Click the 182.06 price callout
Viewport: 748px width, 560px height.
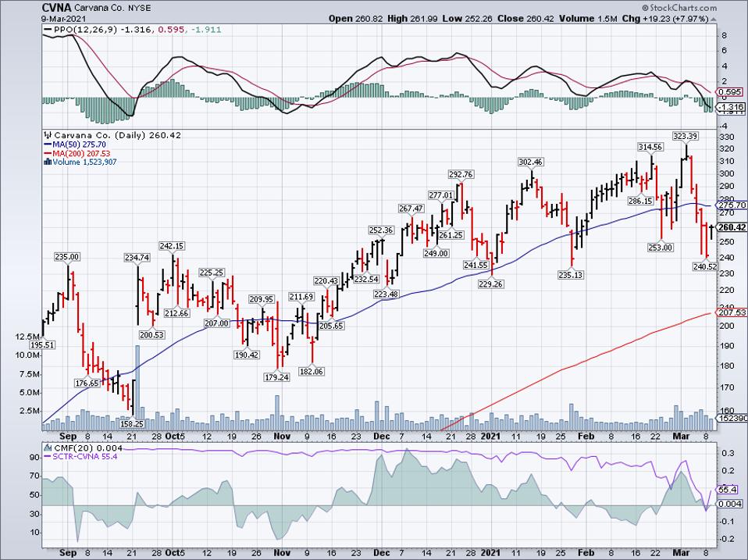tap(311, 371)
